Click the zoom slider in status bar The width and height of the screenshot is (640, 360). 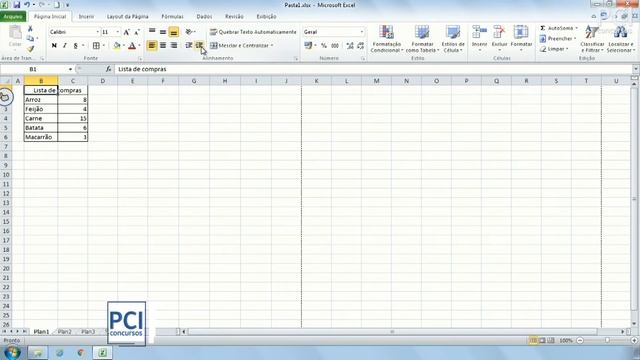[x=607, y=340]
